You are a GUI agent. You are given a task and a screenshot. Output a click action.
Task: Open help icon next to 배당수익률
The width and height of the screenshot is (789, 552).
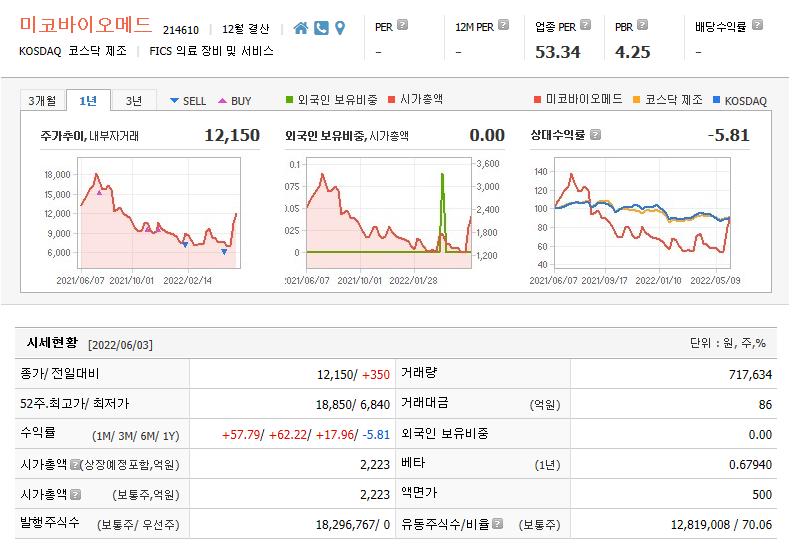pyautogui.click(x=757, y=25)
